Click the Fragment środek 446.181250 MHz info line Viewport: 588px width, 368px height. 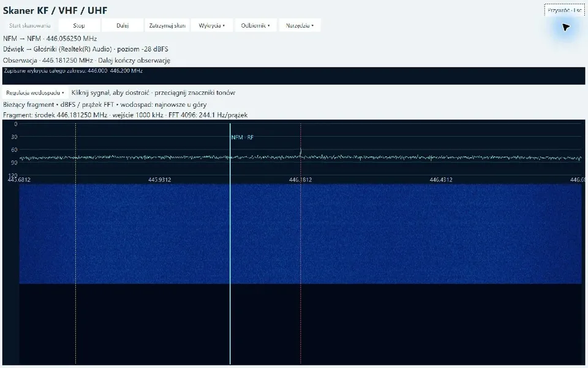pyautogui.click(x=125, y=115)
